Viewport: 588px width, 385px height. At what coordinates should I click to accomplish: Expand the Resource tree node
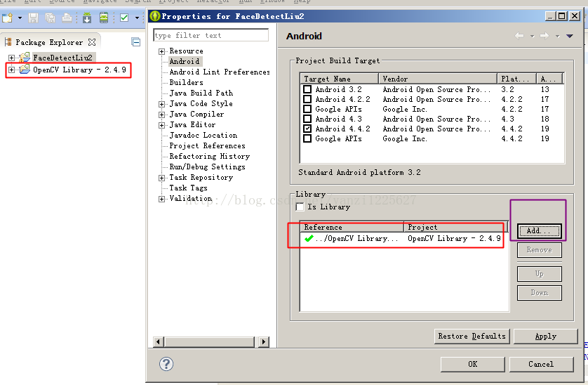coord(161,51)
